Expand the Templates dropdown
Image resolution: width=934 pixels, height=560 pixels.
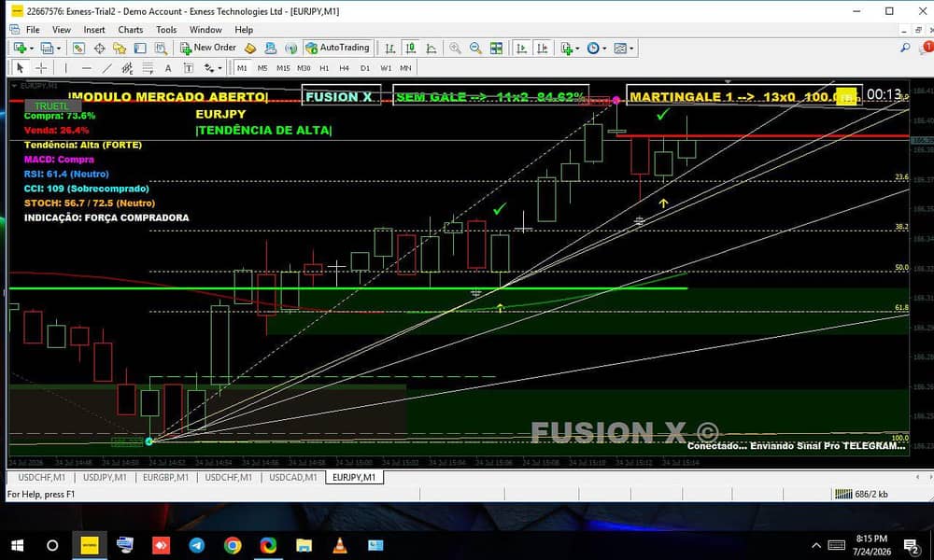point(631,49)
